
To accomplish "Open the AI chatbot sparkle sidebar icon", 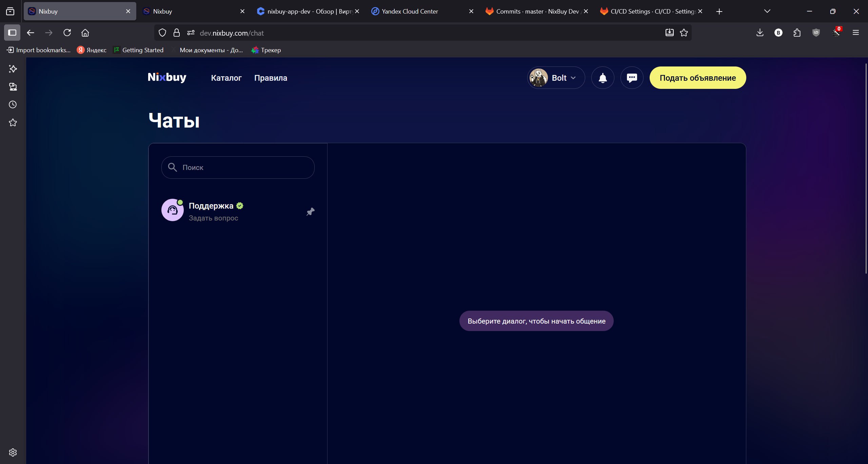I will click(x=13, y=69).
